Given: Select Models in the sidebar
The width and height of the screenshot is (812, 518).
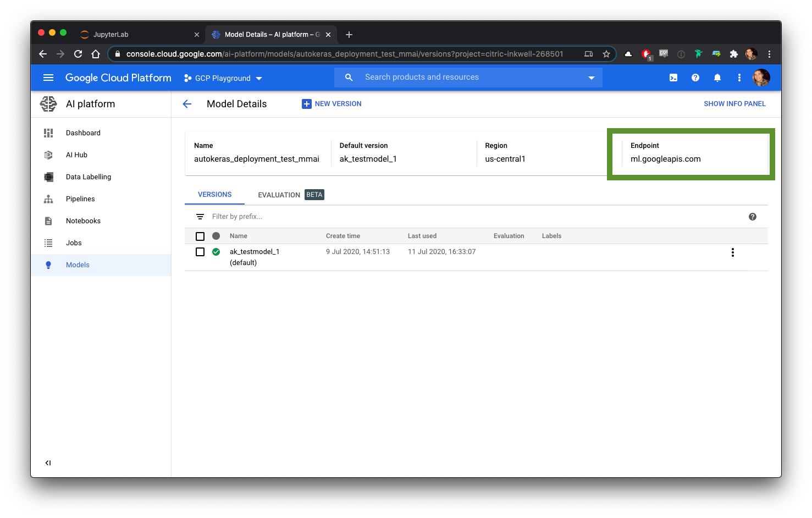Looking at the screenshot, I should tap(101, 265).
